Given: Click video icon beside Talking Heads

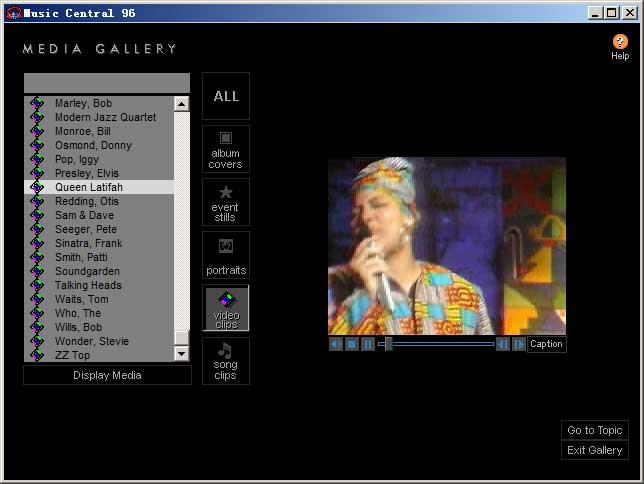Looking at the screenshot, I should pyautogui.click(x=37, y=285).
